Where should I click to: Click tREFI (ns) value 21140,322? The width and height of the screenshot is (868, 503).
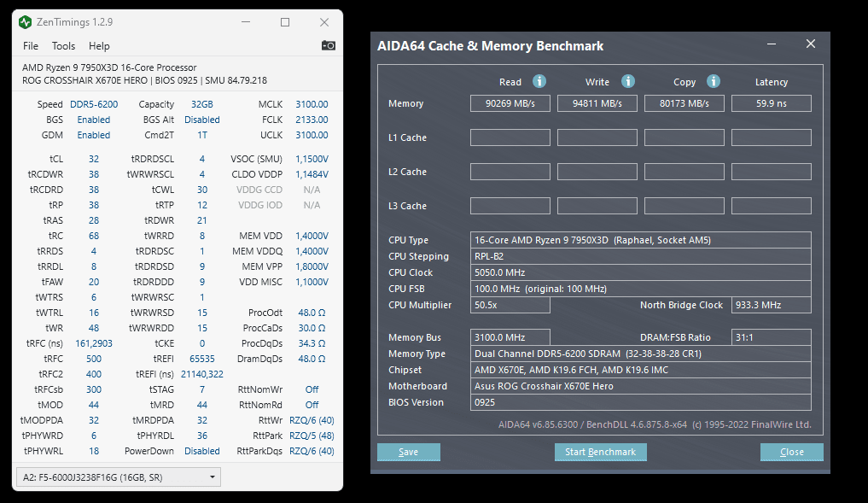(202, 375)
